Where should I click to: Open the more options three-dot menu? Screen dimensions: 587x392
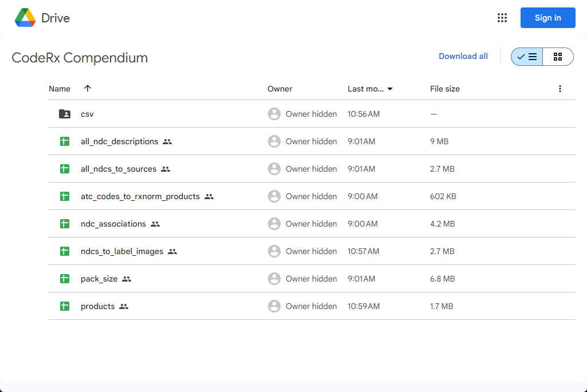[x=560, y=89]
